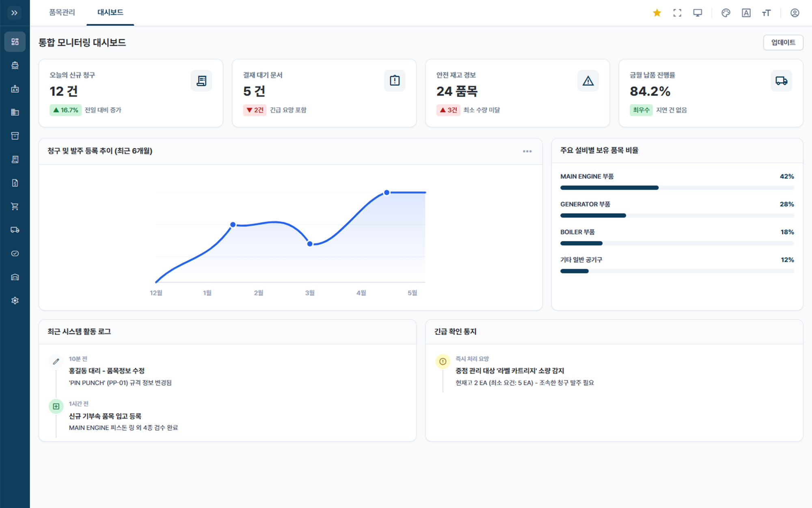Click the MAIN ENGINE 부품 progress bar
The height and width of the screenshot is (508, 812).
pyautogui.click(x=677, y=188)
